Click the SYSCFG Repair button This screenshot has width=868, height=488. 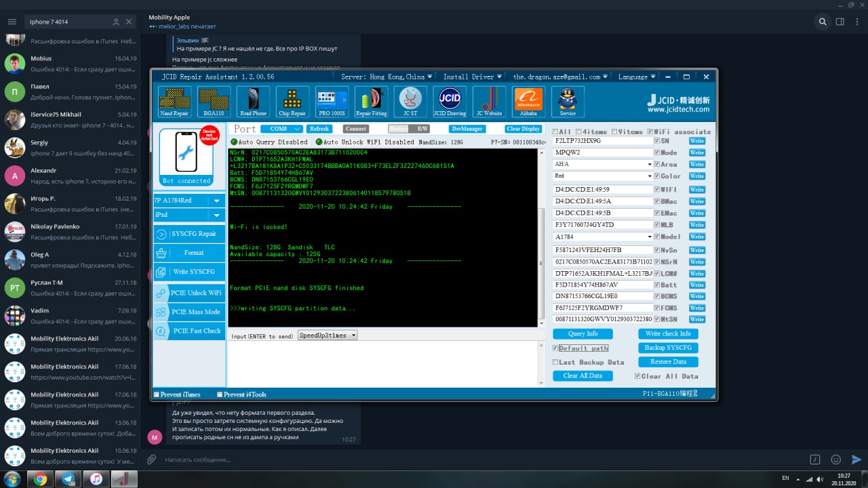point(189,234)
